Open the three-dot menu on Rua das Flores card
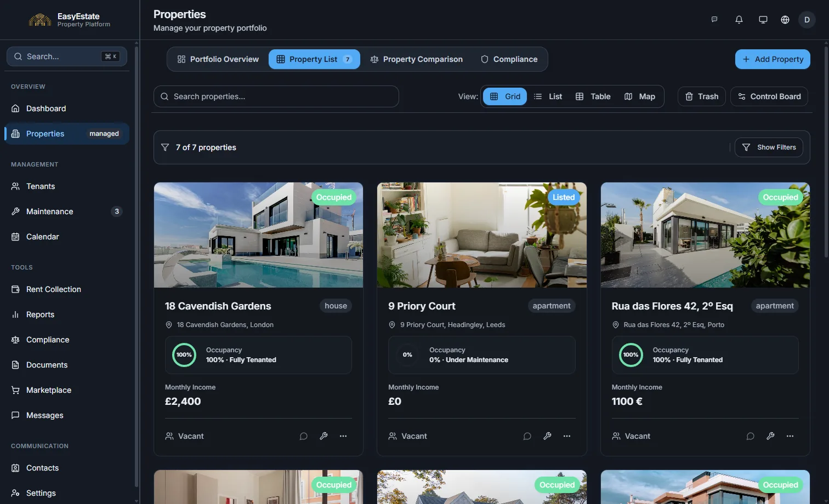Viewport: 829px width, 504px height. [x=790, y=436]
